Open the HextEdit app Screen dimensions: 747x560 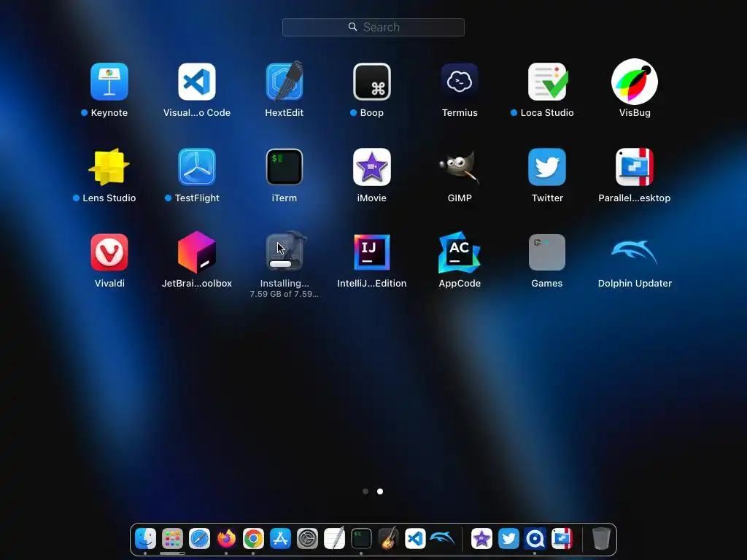[285, 82]
